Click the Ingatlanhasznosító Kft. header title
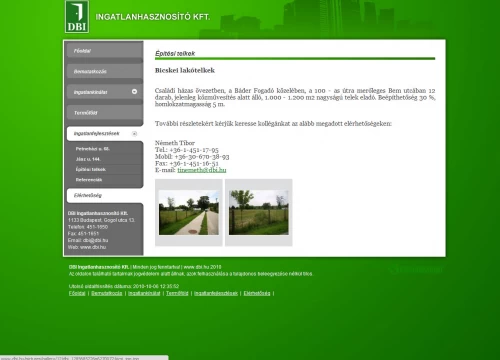 pyautogui.click(x=153, y=17)
